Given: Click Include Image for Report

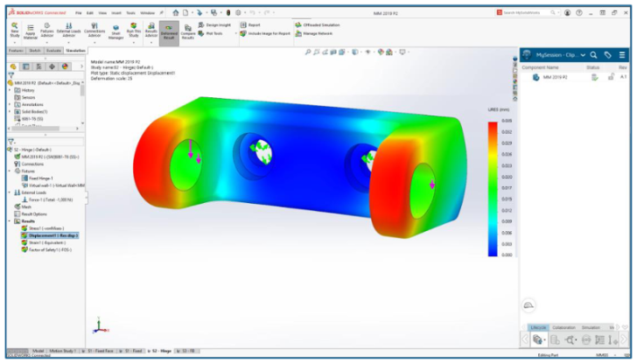Looking at the screenshot, I should (x=265, y=34).
